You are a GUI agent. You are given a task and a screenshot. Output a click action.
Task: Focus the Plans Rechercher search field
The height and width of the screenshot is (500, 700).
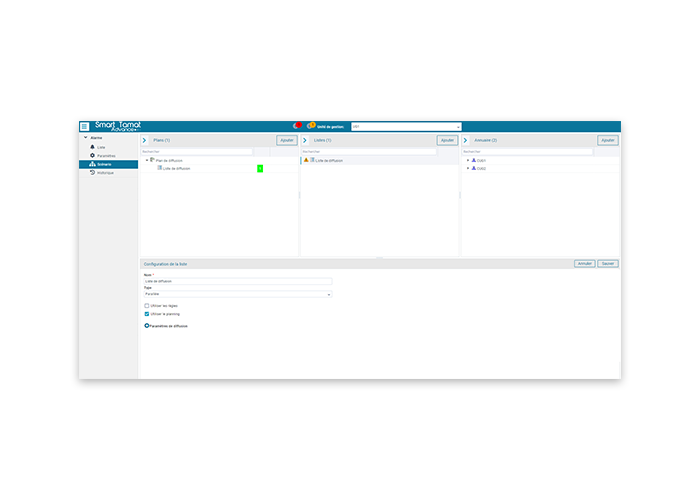tap(197, 152)
